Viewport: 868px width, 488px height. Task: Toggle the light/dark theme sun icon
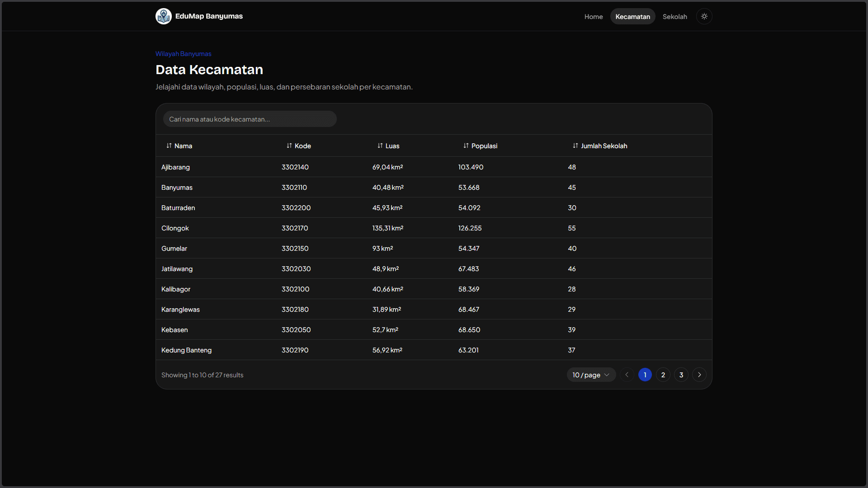pos(704,16)
